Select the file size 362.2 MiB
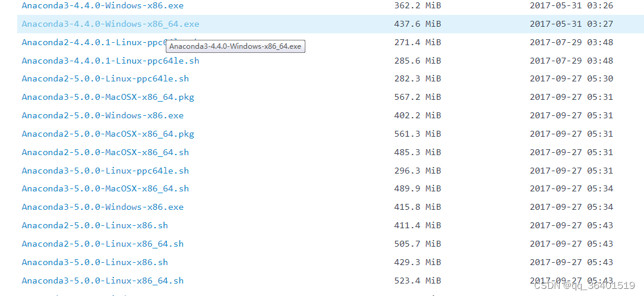This screenshot has width=644, height=296. [417, 6]
